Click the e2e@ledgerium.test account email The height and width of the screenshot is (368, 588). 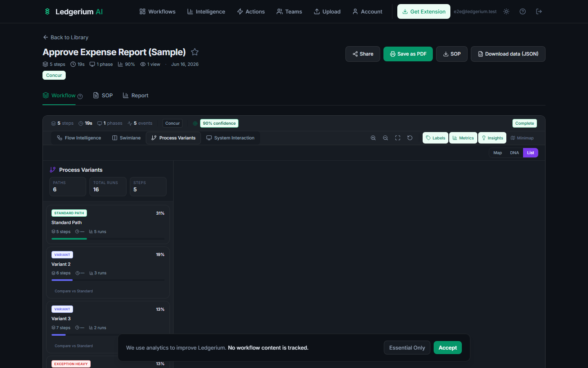[x=475, y=11]
